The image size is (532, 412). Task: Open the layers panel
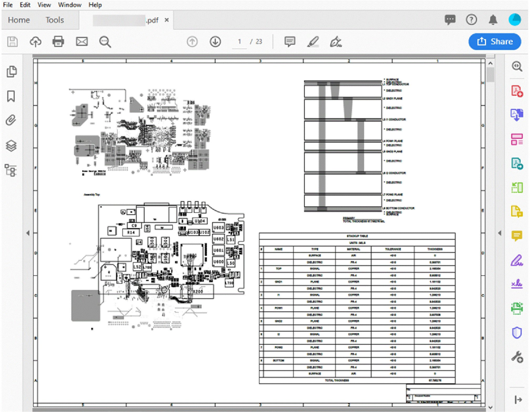11,146
